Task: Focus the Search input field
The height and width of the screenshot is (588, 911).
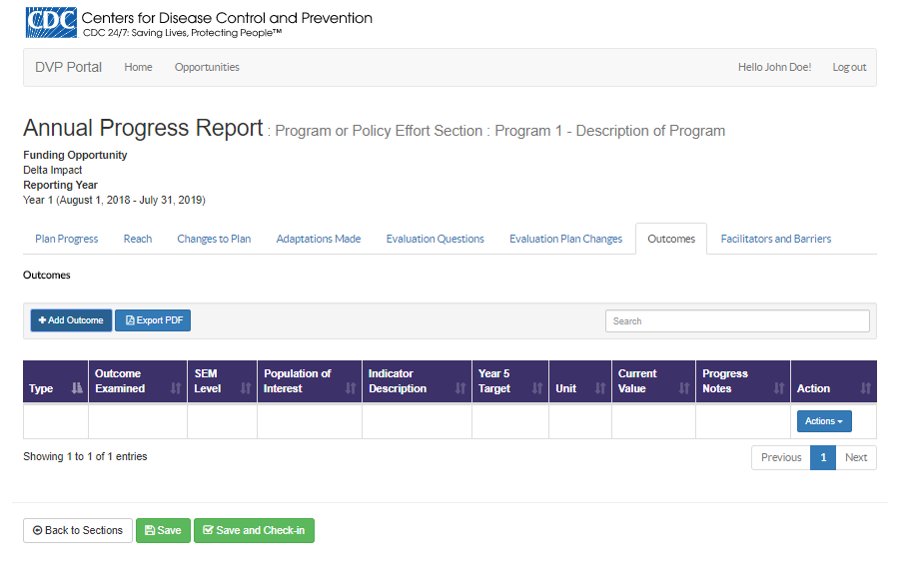Action: [x=736, y=321]
